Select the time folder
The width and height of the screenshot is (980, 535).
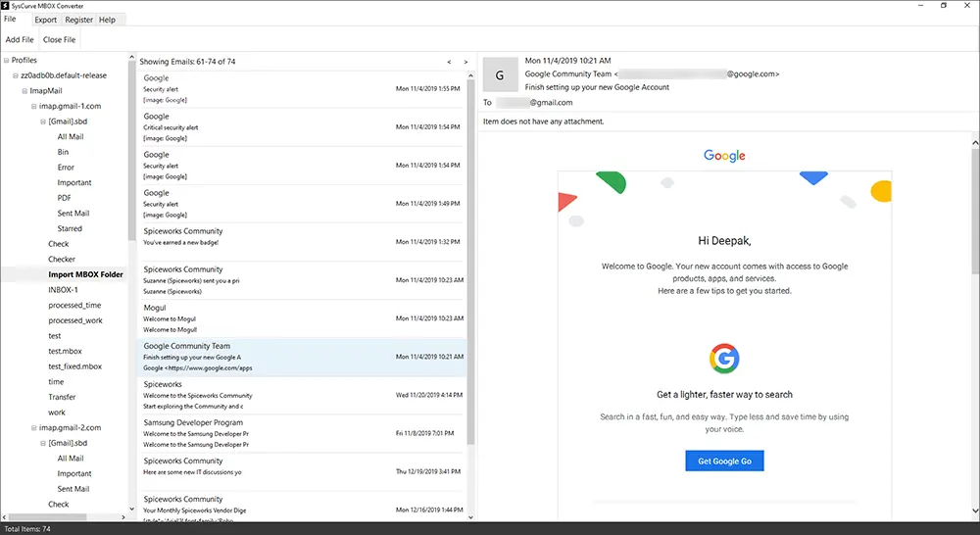point(56,382)
